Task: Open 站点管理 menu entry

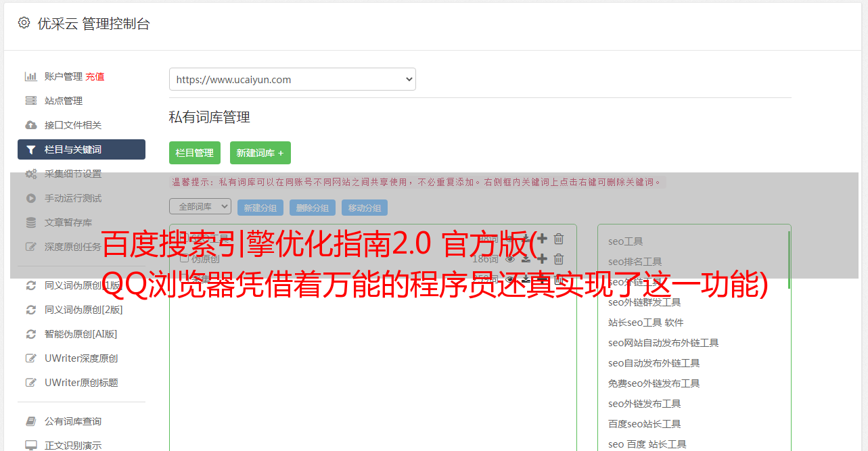Action: click(x=64, y=101)
